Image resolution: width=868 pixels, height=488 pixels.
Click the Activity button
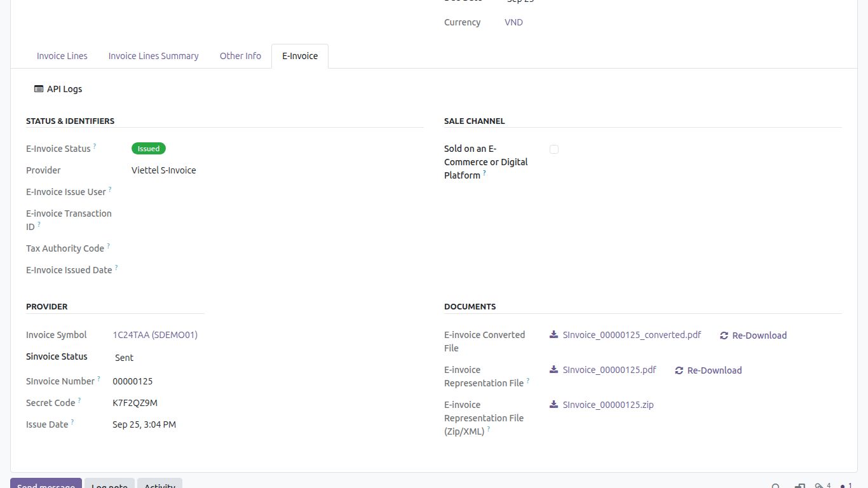159,484
